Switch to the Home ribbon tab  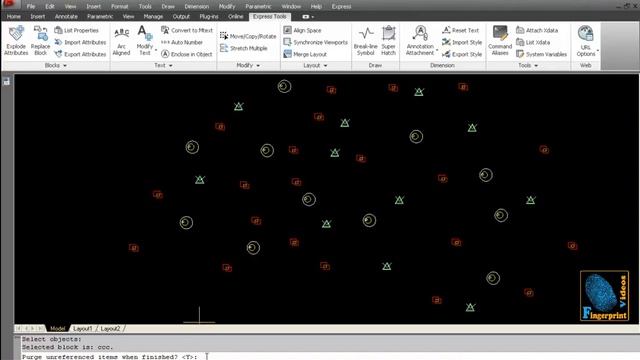[13, 16]
